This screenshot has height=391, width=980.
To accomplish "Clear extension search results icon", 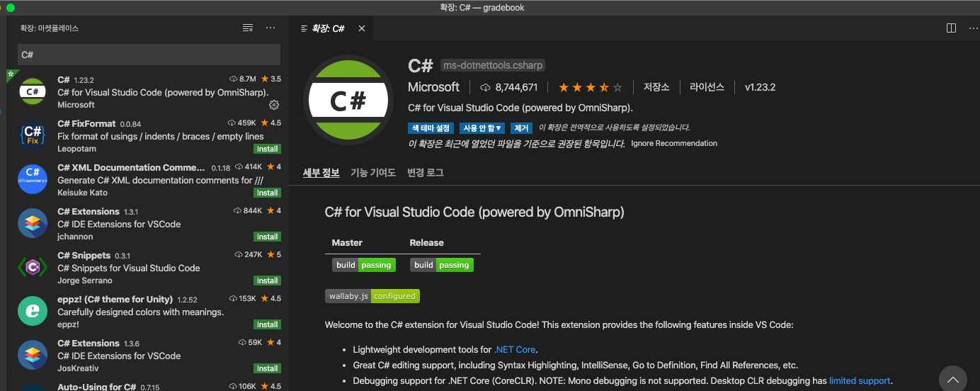I will [247, 28].
